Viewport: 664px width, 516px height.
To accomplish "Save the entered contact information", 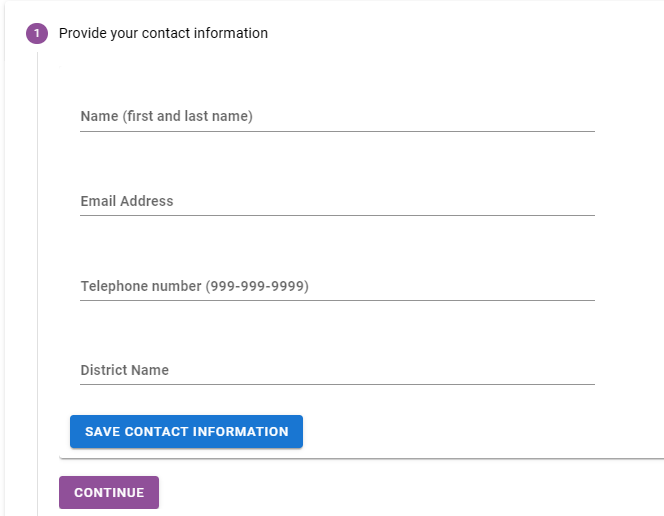I will coord(186,432).
